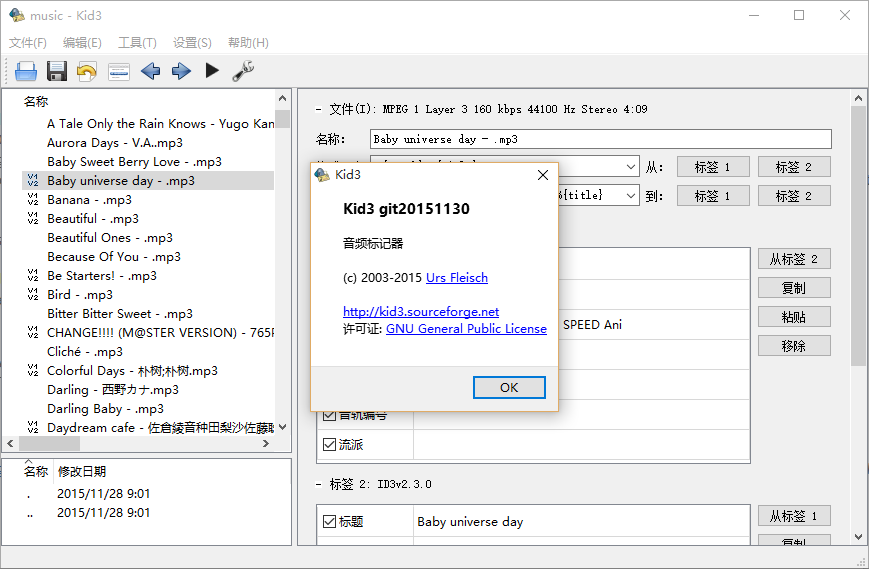The image size is (869, 569).
Task: Open the 工具(T) menu
Action: pyautogui.click(x=137, y=43)
